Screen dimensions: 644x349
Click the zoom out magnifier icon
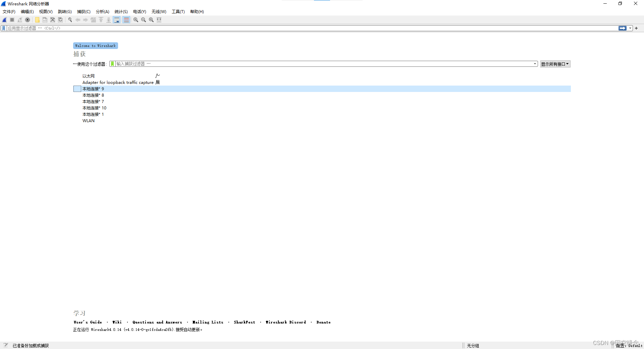pos(144,20)
